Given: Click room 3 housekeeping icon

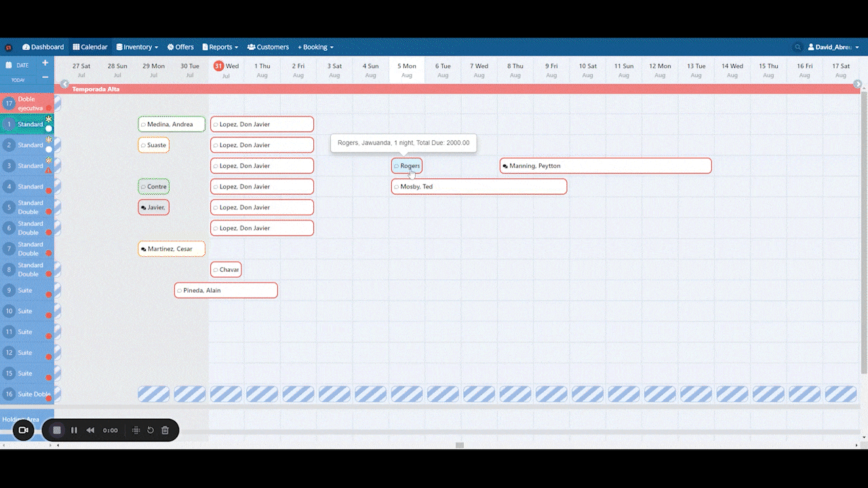Looking at the screenshot, I should click(x=49, y=161).
